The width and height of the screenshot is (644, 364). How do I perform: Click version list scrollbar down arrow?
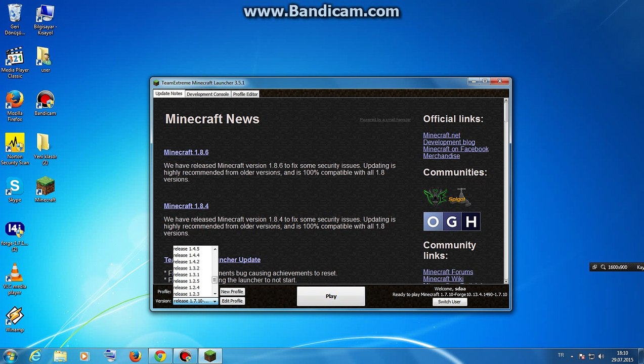(x=215, y=294)
